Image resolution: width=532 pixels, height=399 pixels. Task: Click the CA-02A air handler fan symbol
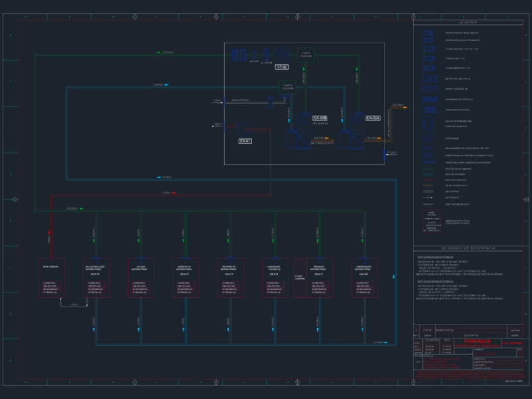357,121
